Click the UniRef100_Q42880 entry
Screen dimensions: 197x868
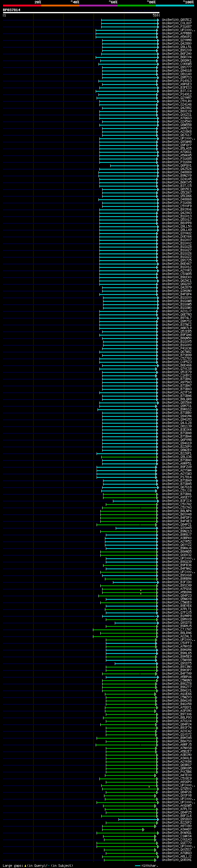tap(176, 43)
